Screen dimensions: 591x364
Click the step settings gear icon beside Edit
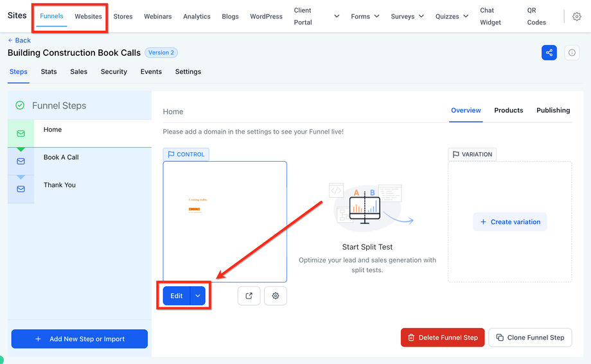click(x=276, y=296)
